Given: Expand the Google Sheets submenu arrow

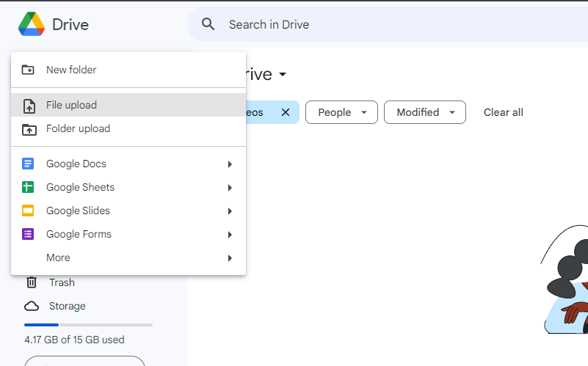Looking at the screenshot, I should click(230, 188).
